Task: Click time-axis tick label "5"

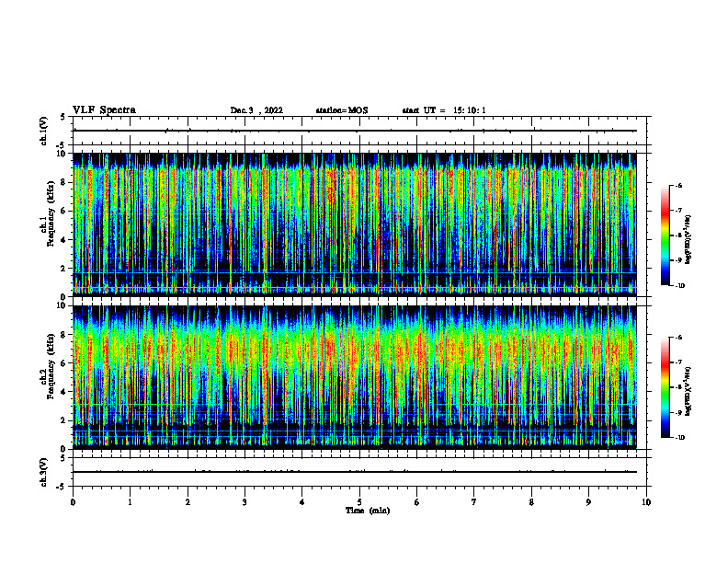Action: click(x=359, y=502)
